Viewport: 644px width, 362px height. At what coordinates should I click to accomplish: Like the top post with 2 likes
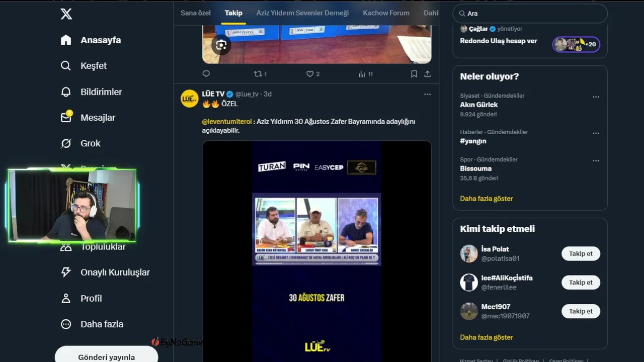point(313,74)
